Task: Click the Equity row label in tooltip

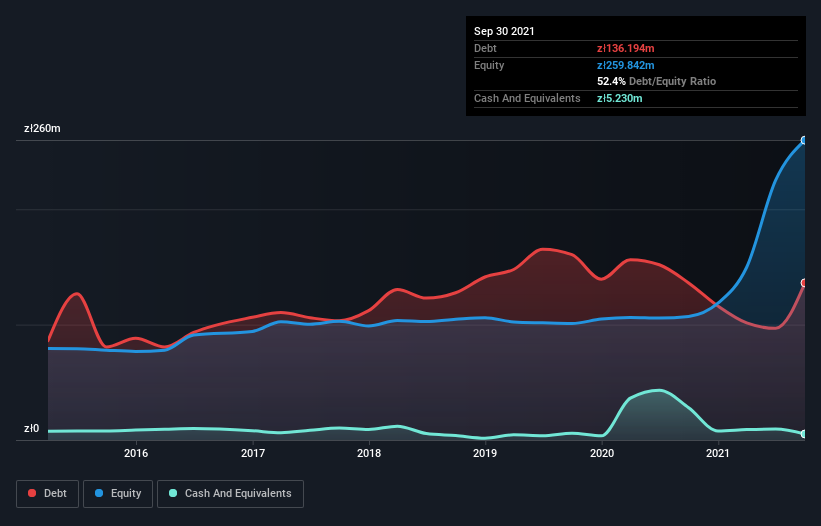Action: [x=489, y=65]
